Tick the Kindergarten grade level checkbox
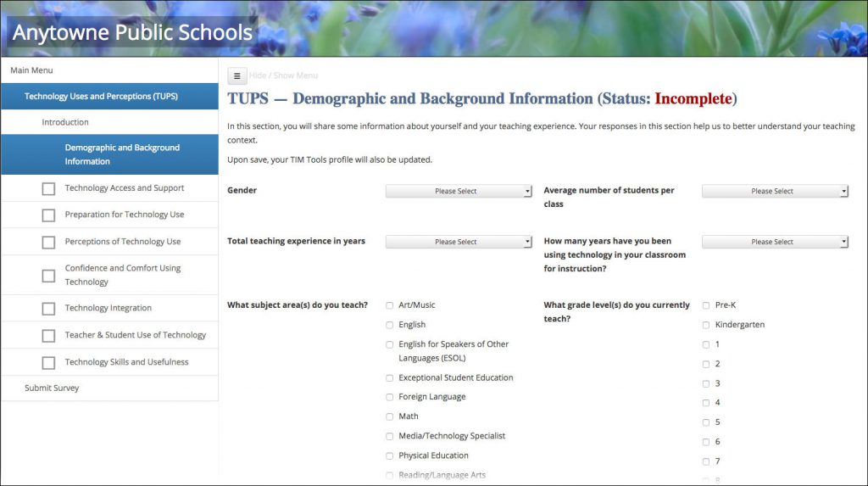 (706, 325)
